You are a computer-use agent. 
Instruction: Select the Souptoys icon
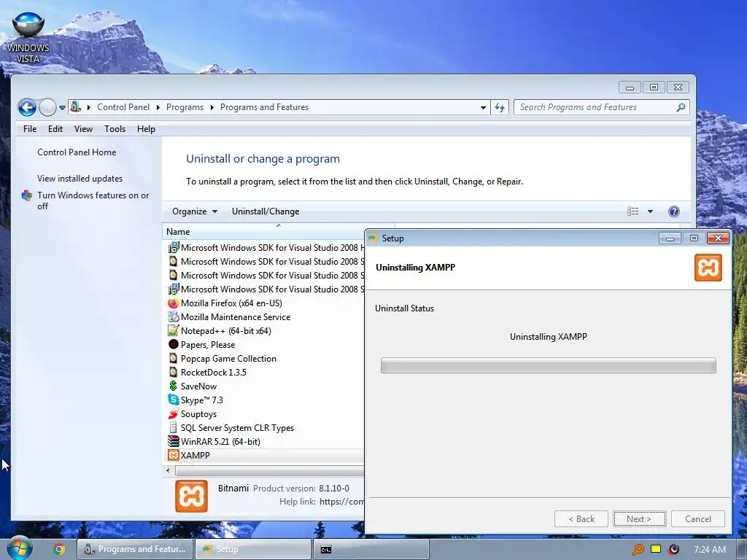click(174, 414)
